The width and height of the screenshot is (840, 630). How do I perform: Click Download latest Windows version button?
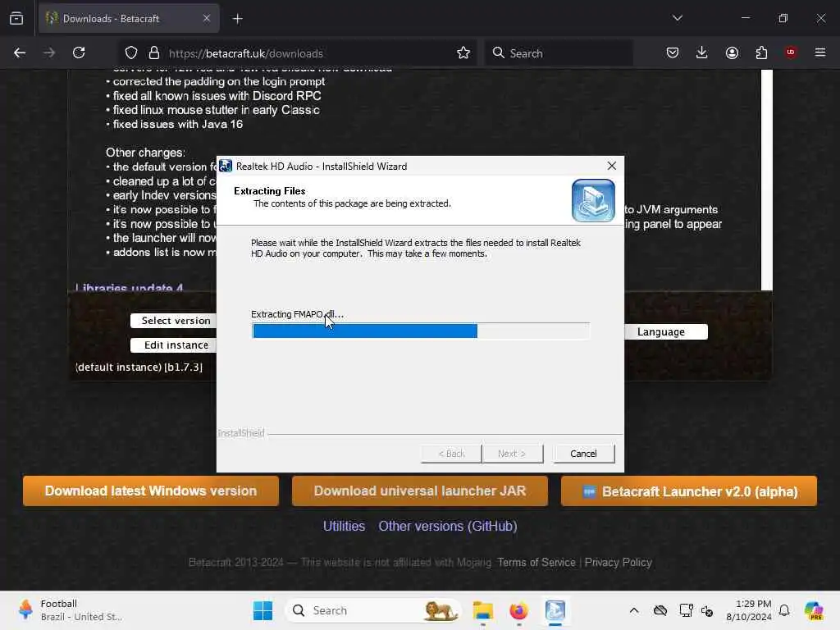[x=151, y=491]
